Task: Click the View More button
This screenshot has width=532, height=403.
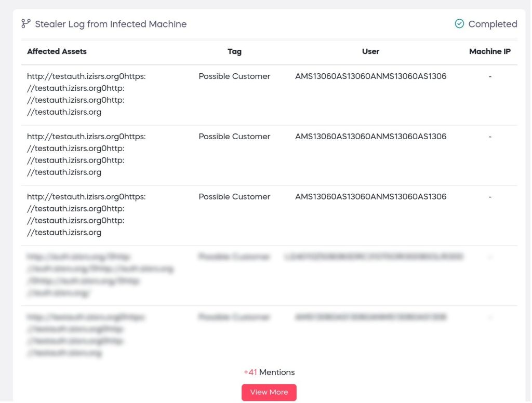Action: [x=269, y=392]
